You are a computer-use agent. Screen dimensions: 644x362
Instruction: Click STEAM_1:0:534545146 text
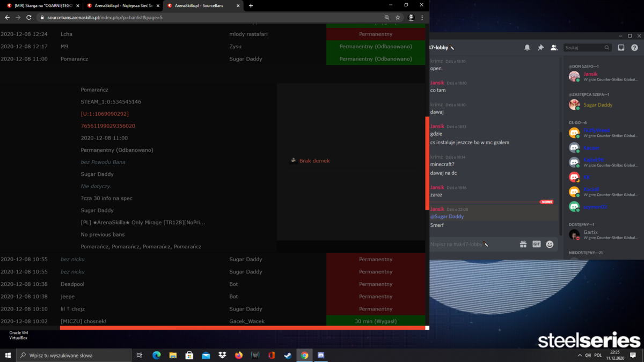(111, 102)
